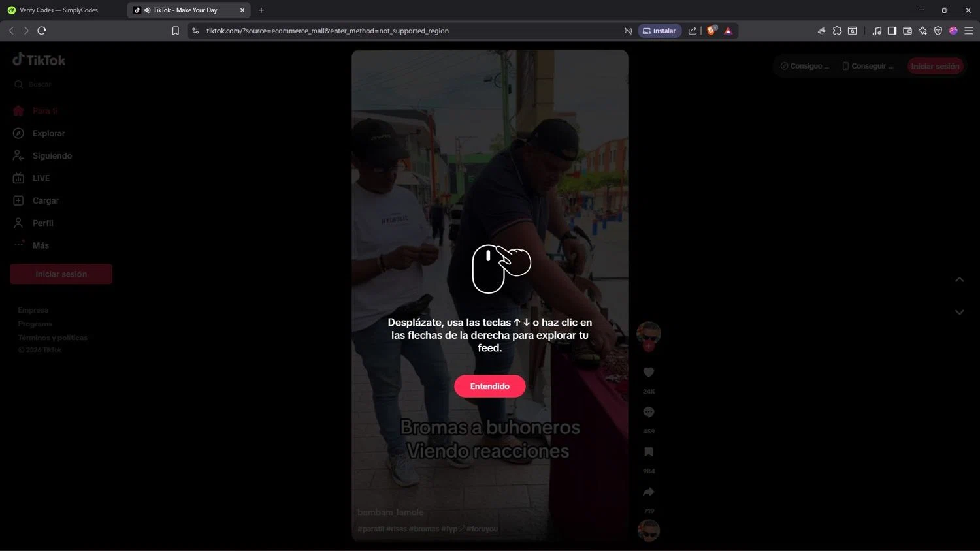Click the TikTok logo in the sidebar

pos(39,60)
